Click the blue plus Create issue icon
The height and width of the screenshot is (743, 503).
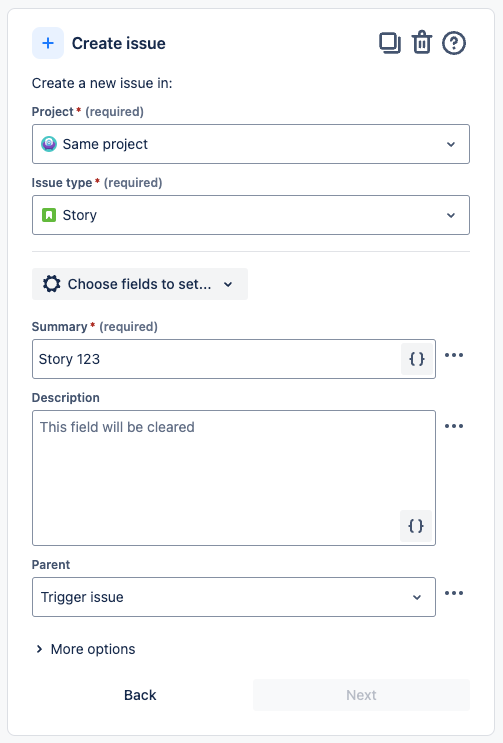(48, 43)
